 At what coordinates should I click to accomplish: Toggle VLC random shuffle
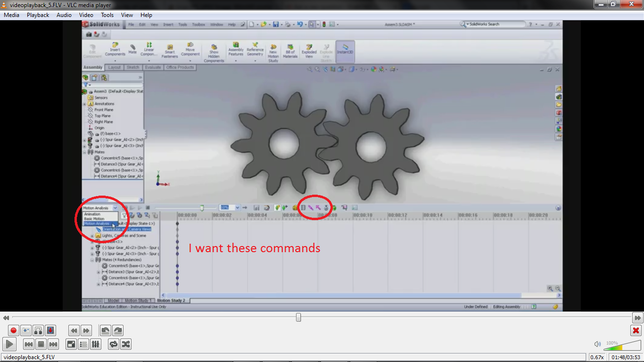click(126, 344)
